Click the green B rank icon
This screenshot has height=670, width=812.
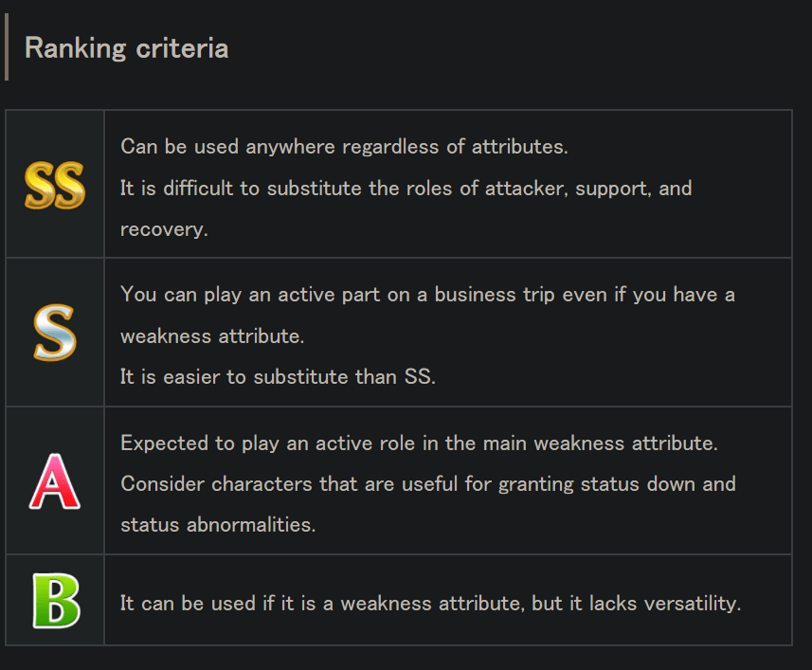(55, 601)
